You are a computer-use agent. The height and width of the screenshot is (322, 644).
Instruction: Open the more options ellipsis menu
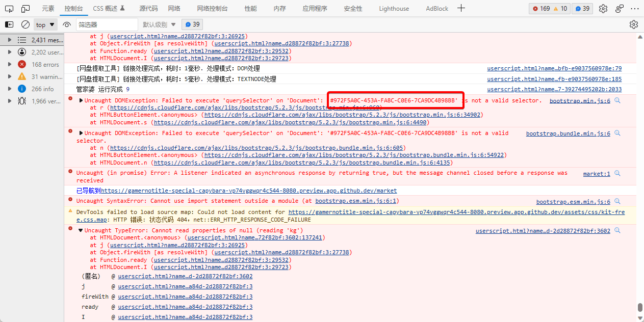pos(634,9)
